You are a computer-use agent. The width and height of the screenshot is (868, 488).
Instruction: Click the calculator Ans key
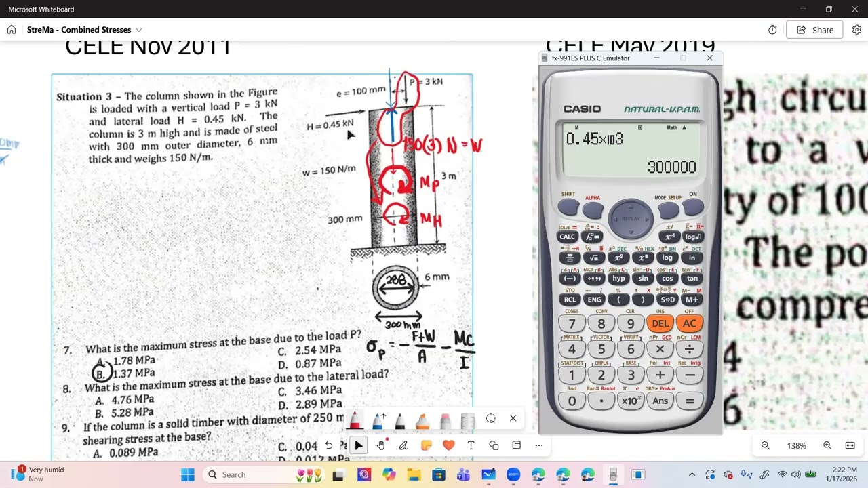tap(660, 401)
